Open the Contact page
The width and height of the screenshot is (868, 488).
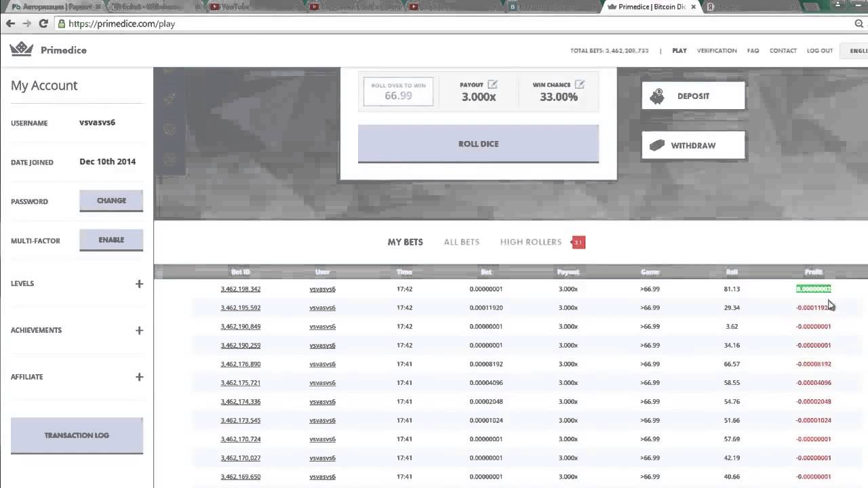coord(783,51)
